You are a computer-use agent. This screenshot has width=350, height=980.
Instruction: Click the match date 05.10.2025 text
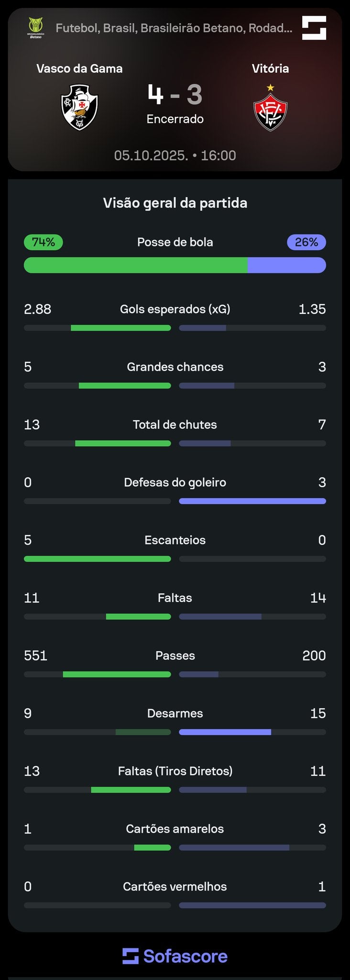coord(151,156)
